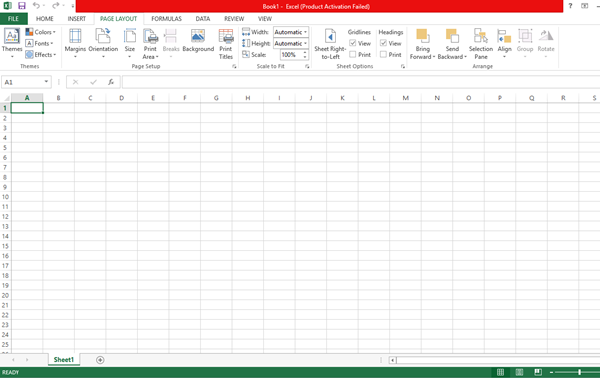Switch to the REVIEW tab
The height and width of the screenshot is (378, 600).
tap(234, 19)
